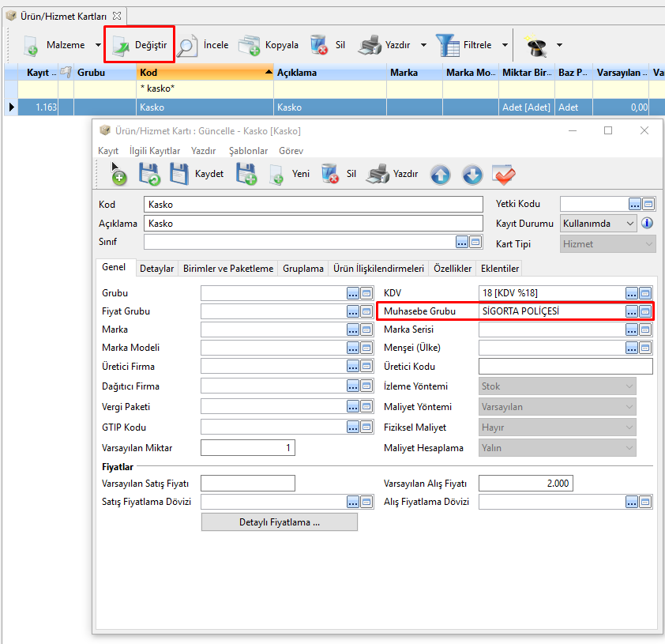Viewport: 665px width, 644px height.
Task: Click the Sil icon in main toolbar
Action: coord(320,46)
